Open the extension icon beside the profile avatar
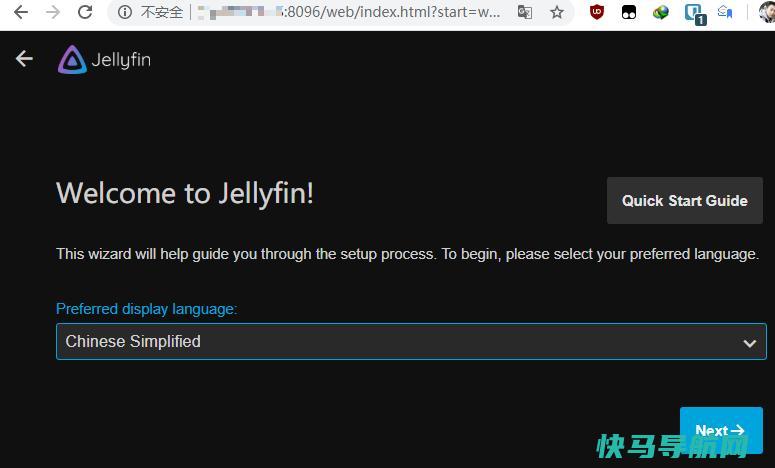Screen dimensions: 775x468 pos(725,11)
